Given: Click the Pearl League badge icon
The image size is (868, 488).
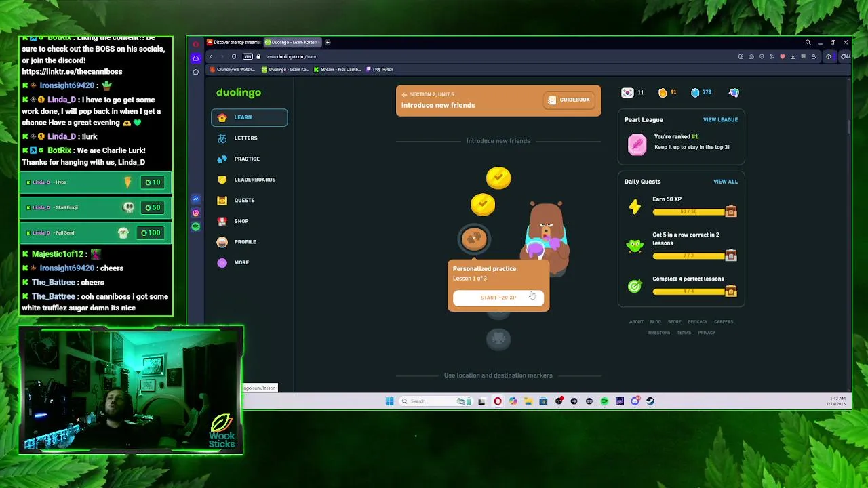Looking at the screenshot, I should pos(637,144).
